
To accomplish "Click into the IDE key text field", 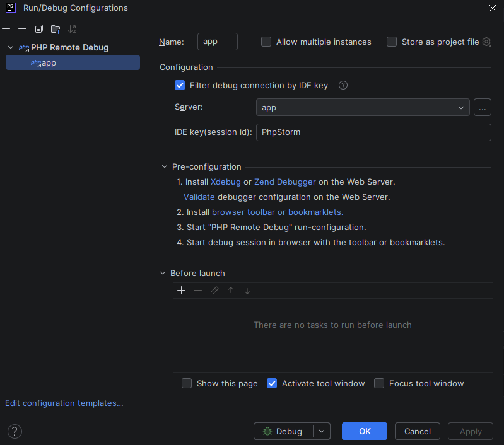I will coord(373,132).
